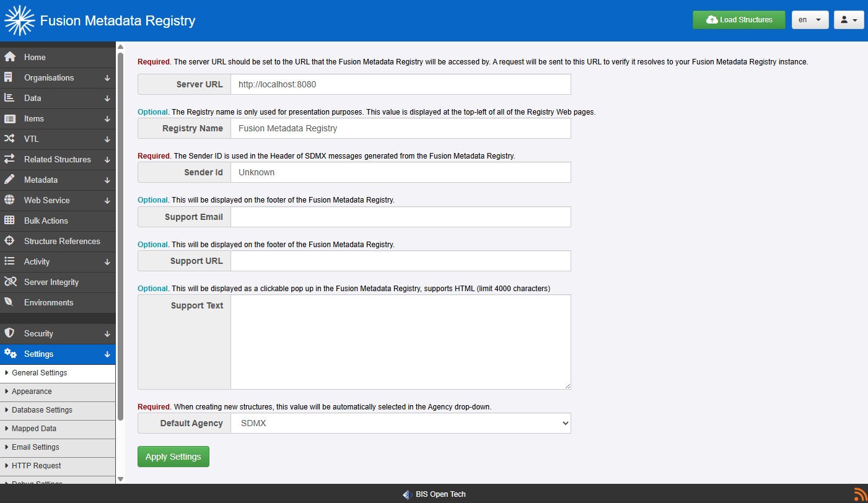Focus the Support Email input field
The width and height of the screenshot is (868, 503).
pos(400,217)
